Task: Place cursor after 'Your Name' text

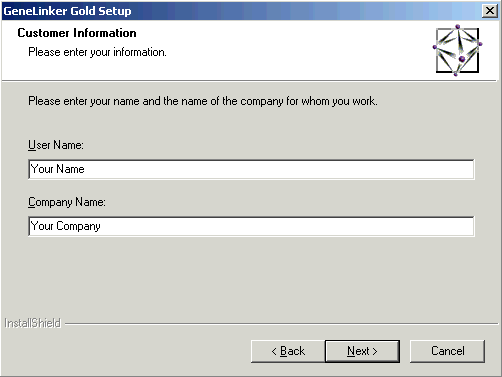Action: click(86, 169)
